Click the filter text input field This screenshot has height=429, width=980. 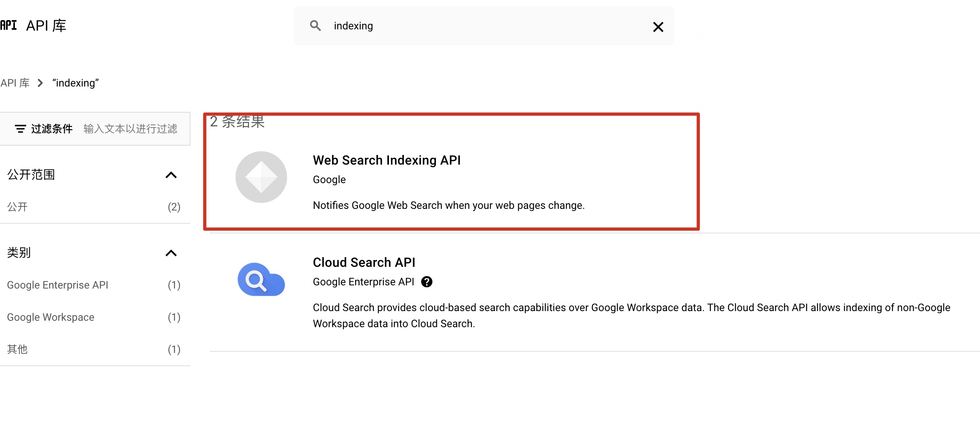[x=130, y=129]
